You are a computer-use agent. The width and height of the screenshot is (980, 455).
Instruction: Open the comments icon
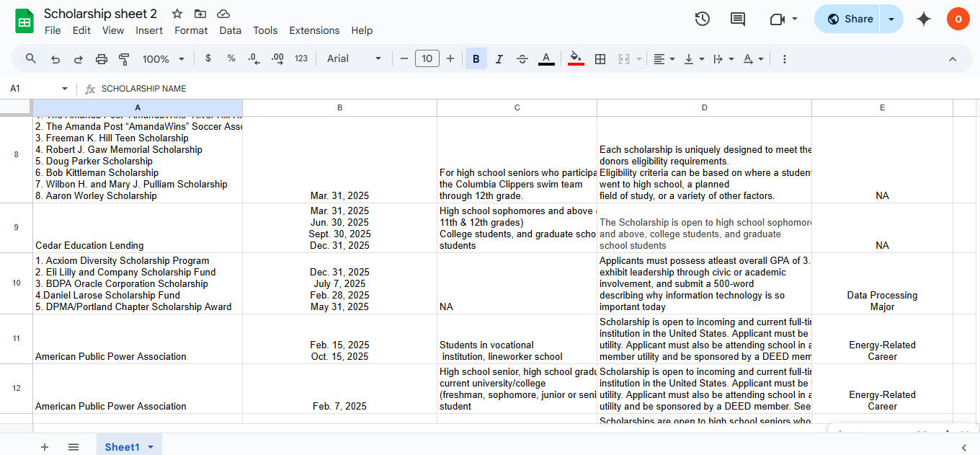pyautogui.click(x=738, y=19)
